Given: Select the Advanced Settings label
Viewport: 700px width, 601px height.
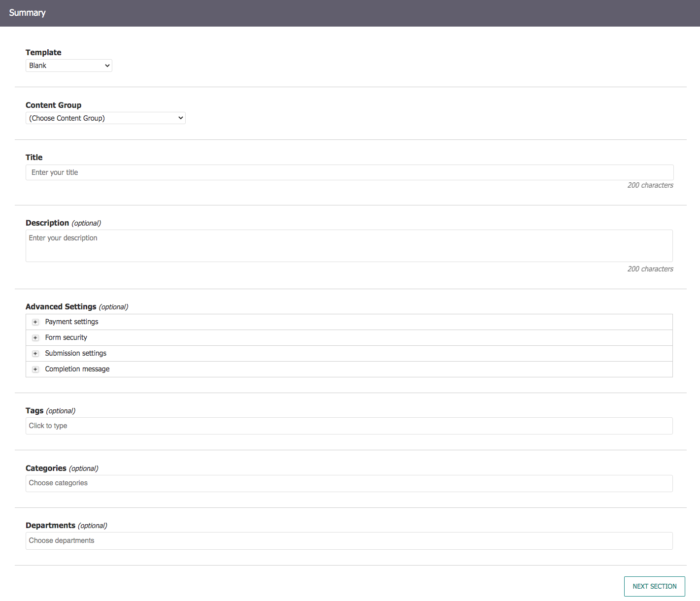Looking at the screenshot, I should click(61, 306).
